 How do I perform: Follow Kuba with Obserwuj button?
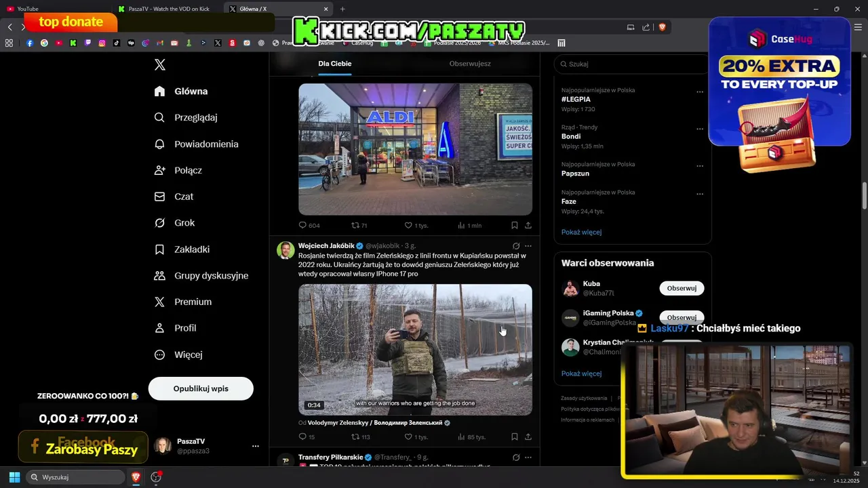682,288
